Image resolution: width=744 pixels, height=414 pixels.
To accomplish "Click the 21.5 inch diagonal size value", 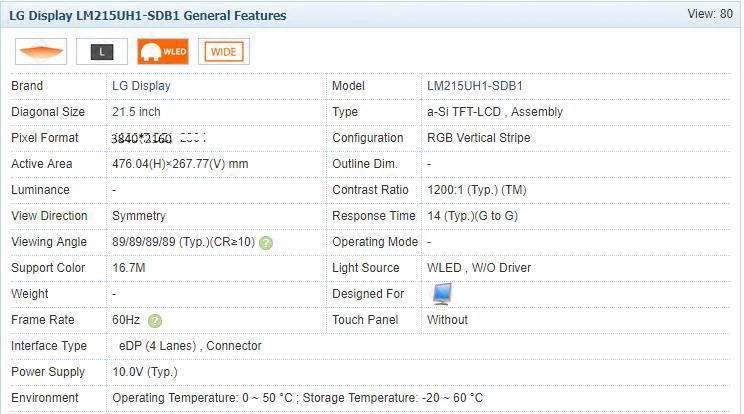I will pos(136,112).
